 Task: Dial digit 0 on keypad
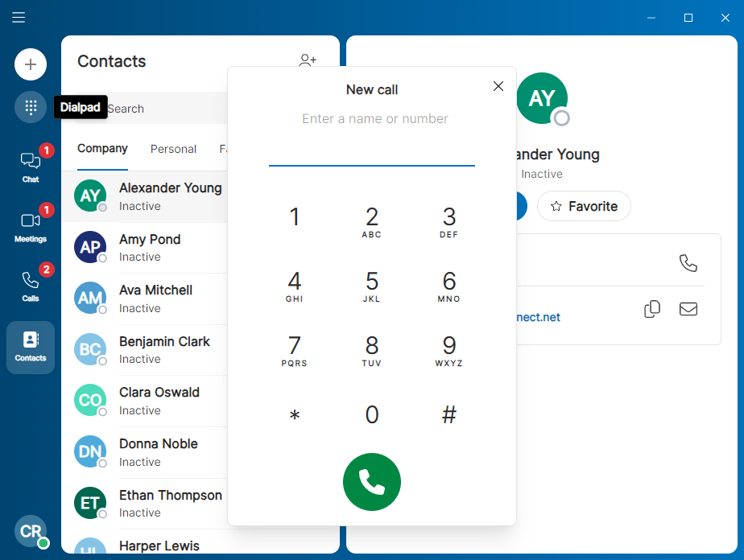click(x=372, y=415)
